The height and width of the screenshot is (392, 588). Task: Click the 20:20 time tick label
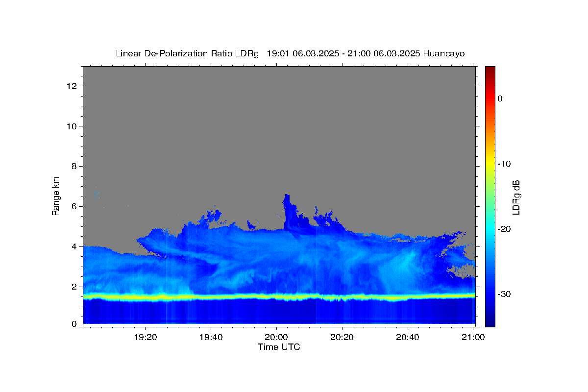click(342, 337)
